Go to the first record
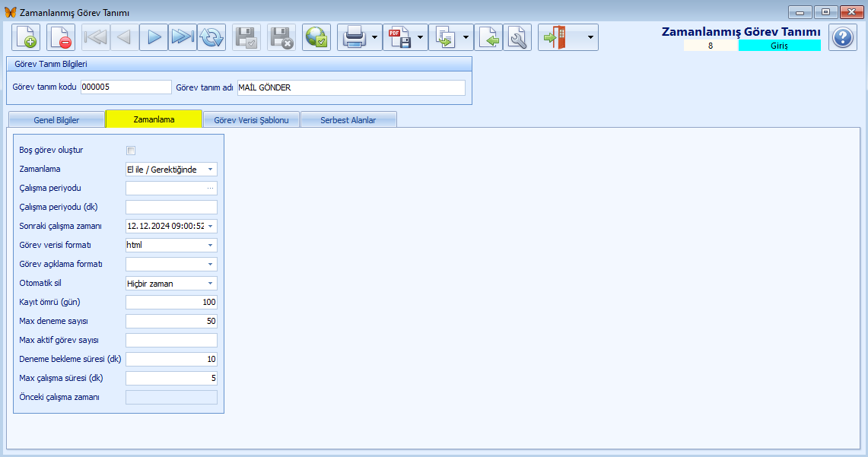This screenshot has width=868, height=457. [96, 37]
